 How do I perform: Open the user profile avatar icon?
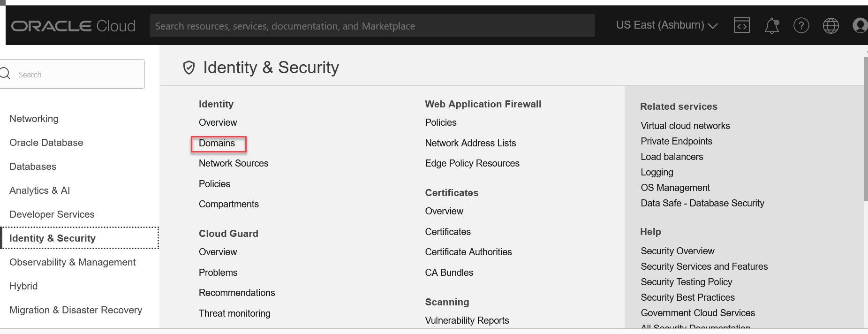click(x=860, y=25)
